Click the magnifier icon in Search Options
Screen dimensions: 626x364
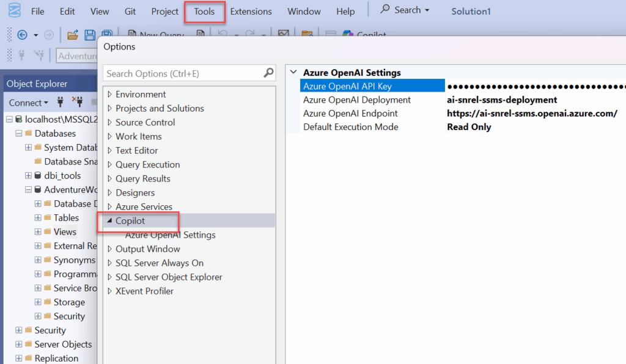point(269,73)
